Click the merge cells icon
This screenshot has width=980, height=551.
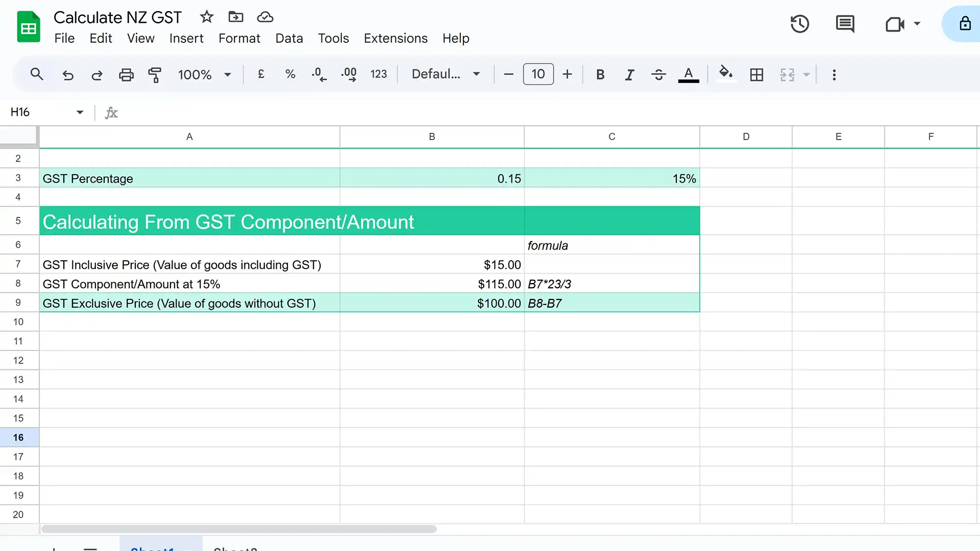[787, 75]
